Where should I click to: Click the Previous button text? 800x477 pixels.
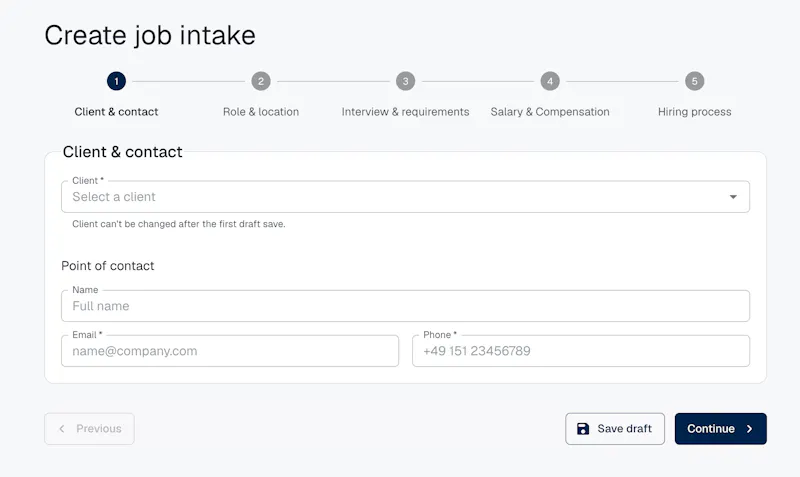(99, 429)
